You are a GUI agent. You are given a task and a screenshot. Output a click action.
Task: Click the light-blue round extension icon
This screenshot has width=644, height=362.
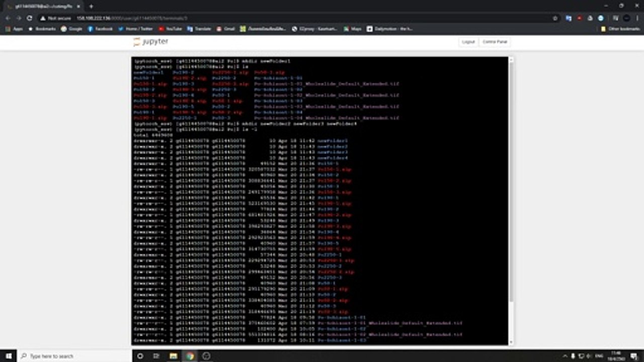point(601,18)
